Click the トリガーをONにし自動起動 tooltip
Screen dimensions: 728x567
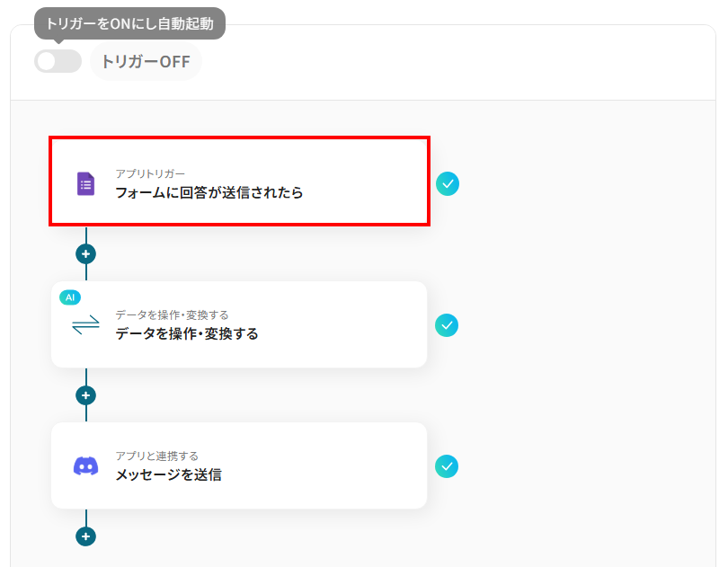pyautogui.click(x=129, y=24)
